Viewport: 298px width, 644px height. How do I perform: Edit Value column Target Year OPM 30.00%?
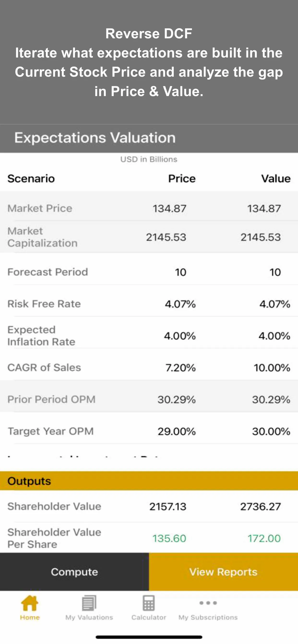pos(271,431)
